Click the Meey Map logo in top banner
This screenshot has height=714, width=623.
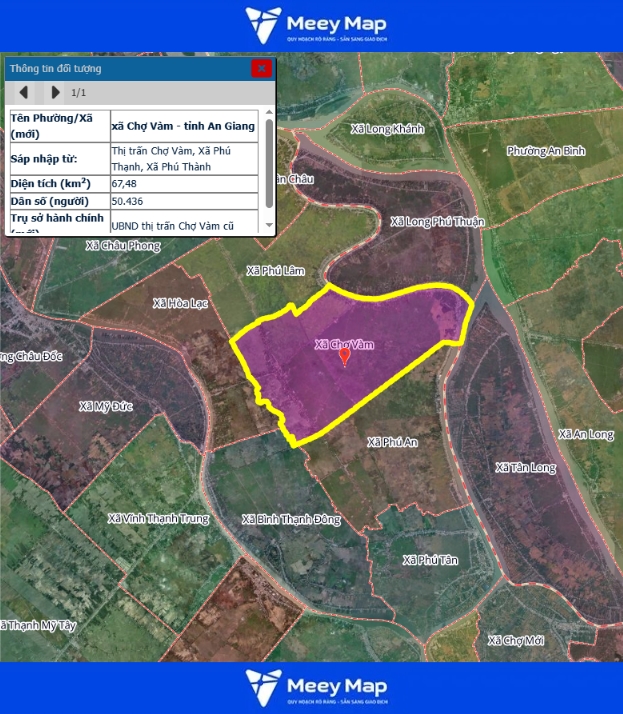pyautogui.click(x=316, y=25)
